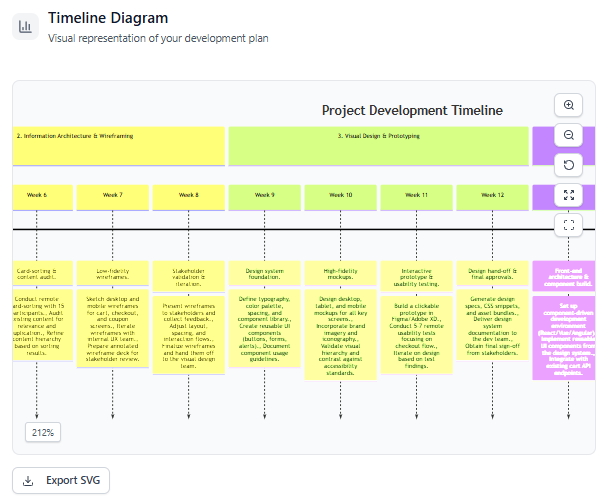
Task: Click the bar chart icon beside Timeline Diagram
Action: pos(26,26)
